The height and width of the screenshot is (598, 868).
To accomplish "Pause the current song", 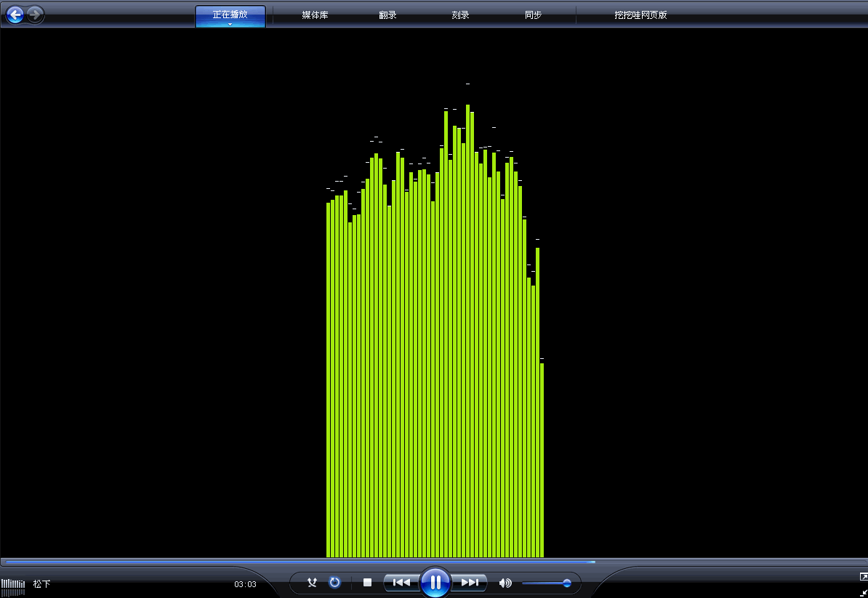I will point(435,582).
